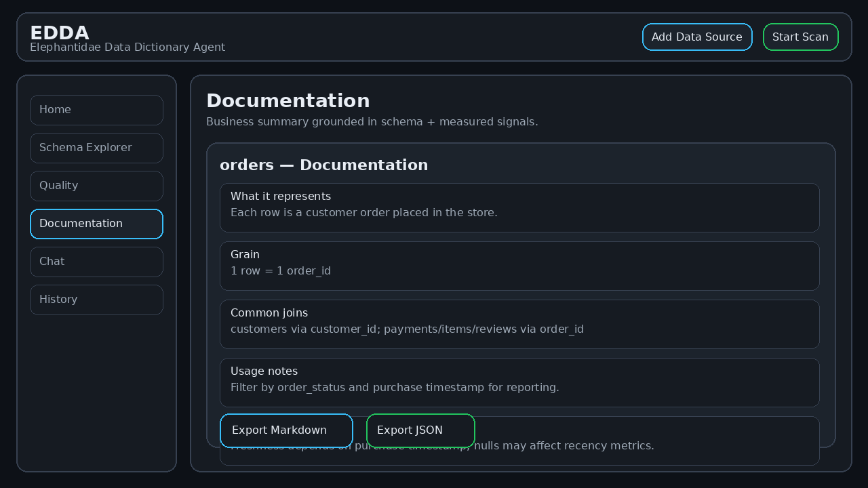Screen dimensions: 868x488
Task: Select the Documentation sidebar item
Action: (96, 224)
